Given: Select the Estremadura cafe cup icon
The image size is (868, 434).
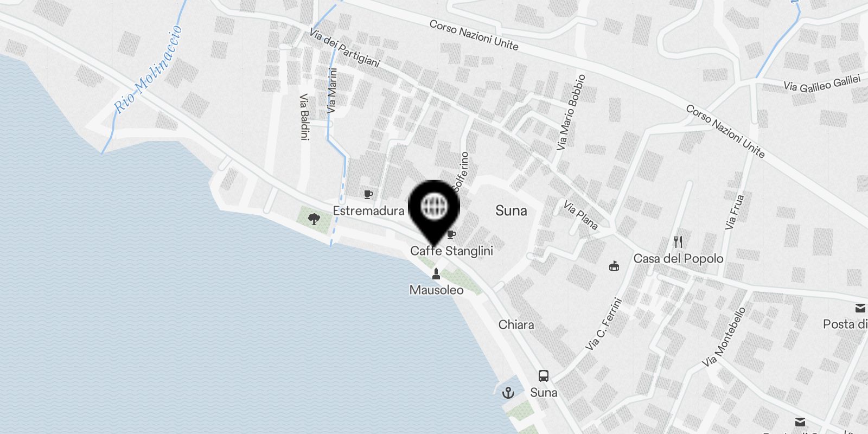Looking at the screenshot, I should (368, 194).
